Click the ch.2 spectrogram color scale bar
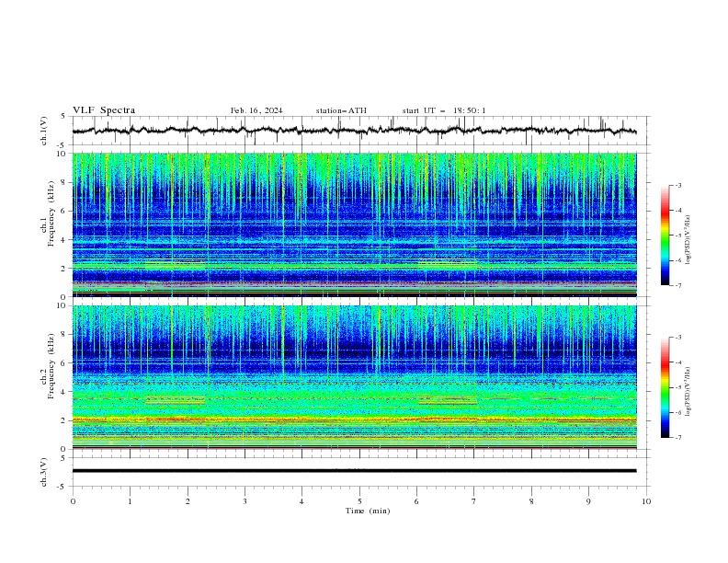 665,387
